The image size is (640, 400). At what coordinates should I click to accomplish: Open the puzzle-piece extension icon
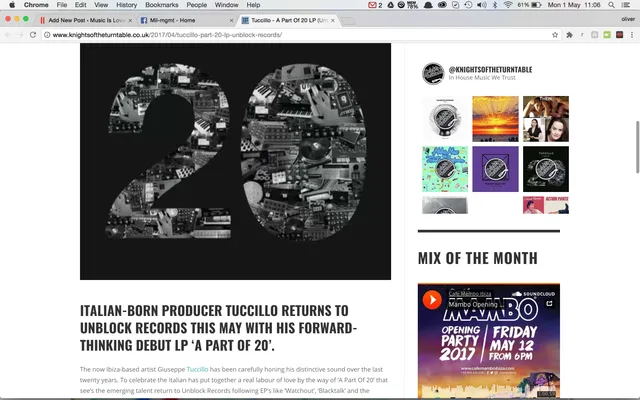[x=569, y=35]
